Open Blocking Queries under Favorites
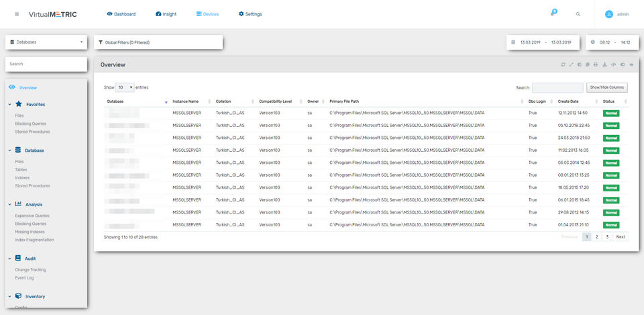Screen dimensions: 644x315 (30, 124)
